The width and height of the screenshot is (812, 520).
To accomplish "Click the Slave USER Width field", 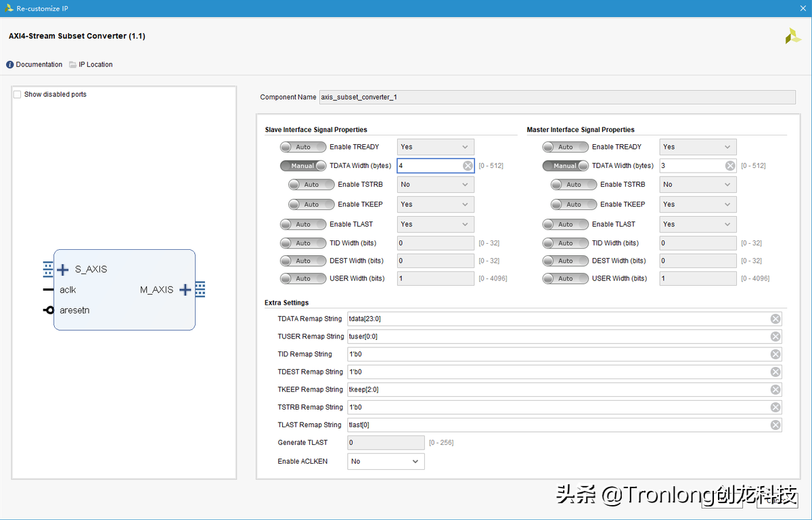I will [436, 278].
